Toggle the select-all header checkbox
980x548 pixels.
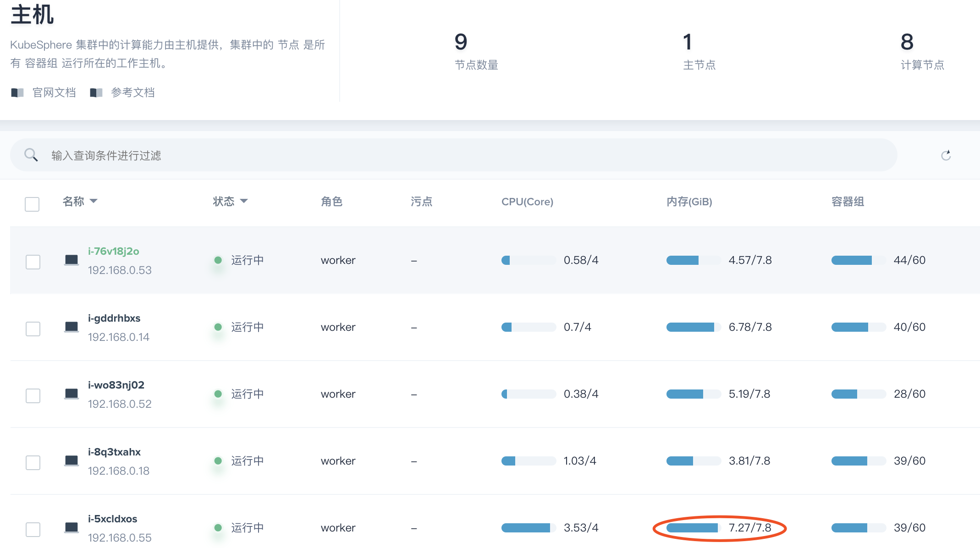coord(32,204)
